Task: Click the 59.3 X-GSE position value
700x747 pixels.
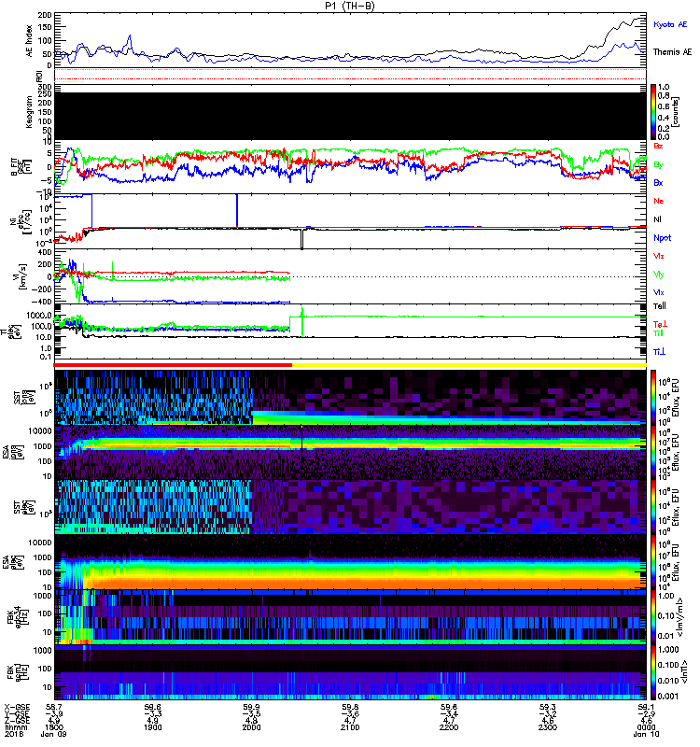Action: 548,708
